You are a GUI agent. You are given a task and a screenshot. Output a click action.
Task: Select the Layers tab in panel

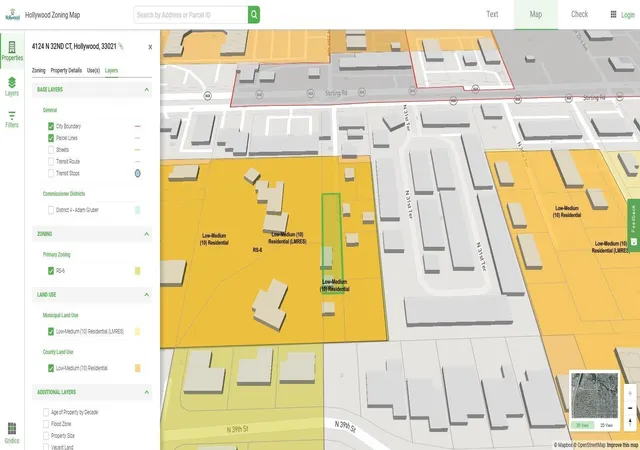(111, 71)
